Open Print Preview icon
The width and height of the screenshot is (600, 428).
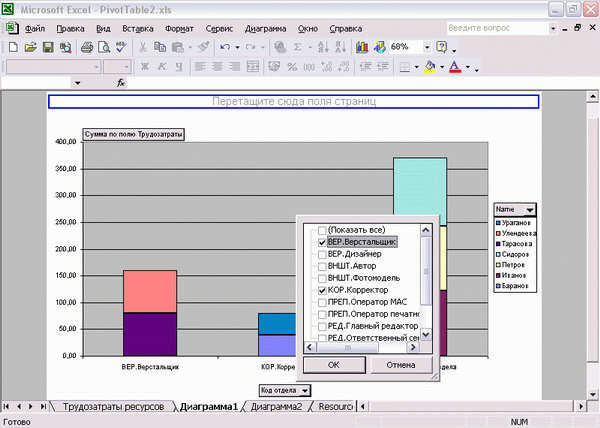tap(104, 47)
